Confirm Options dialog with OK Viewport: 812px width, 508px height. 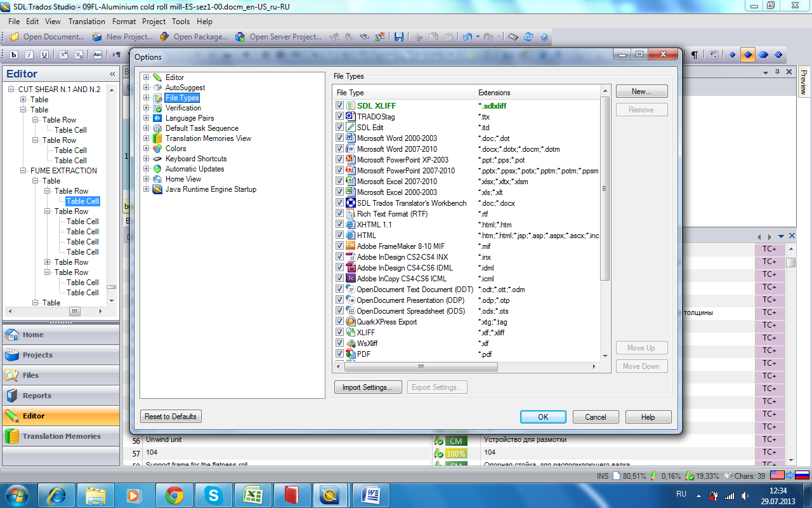coord(543,417)
